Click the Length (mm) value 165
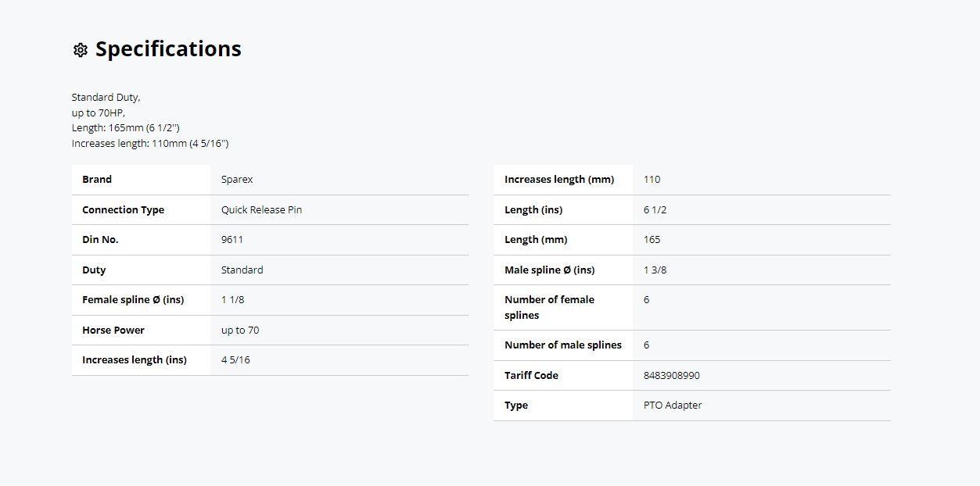 click(652, 240)
